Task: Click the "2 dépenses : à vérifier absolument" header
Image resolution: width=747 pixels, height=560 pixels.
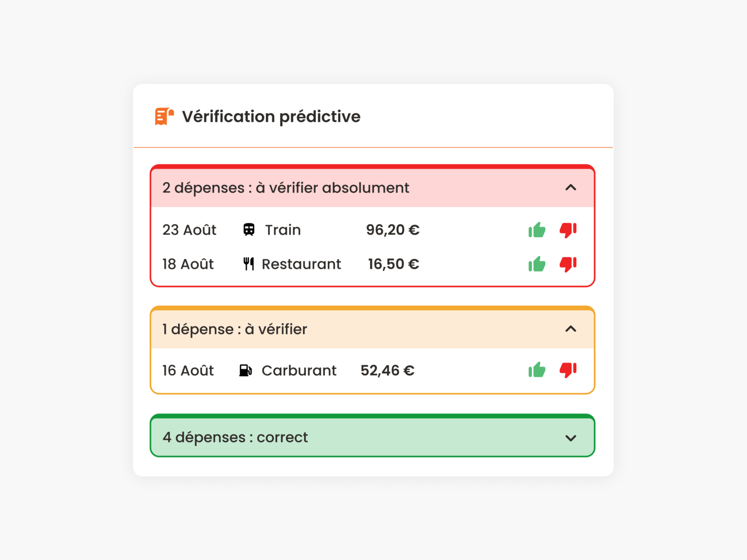Action: pyautogui.click(x=285, y=188)
